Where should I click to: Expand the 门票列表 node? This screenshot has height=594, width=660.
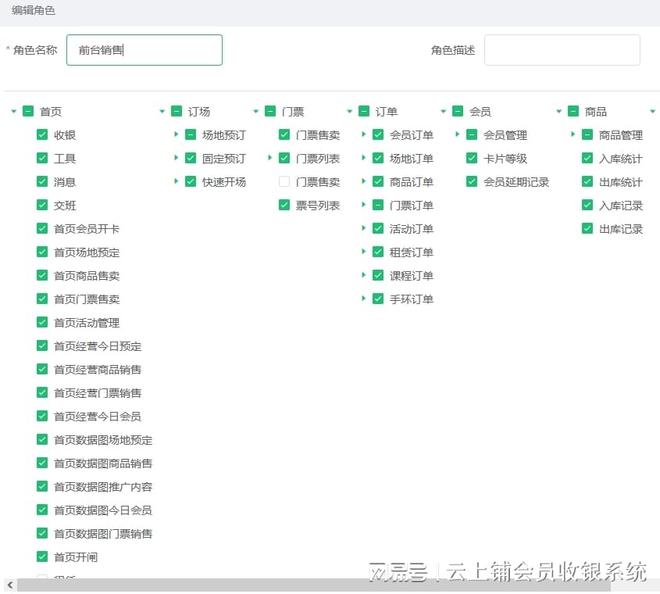click(x=270, y=158)
